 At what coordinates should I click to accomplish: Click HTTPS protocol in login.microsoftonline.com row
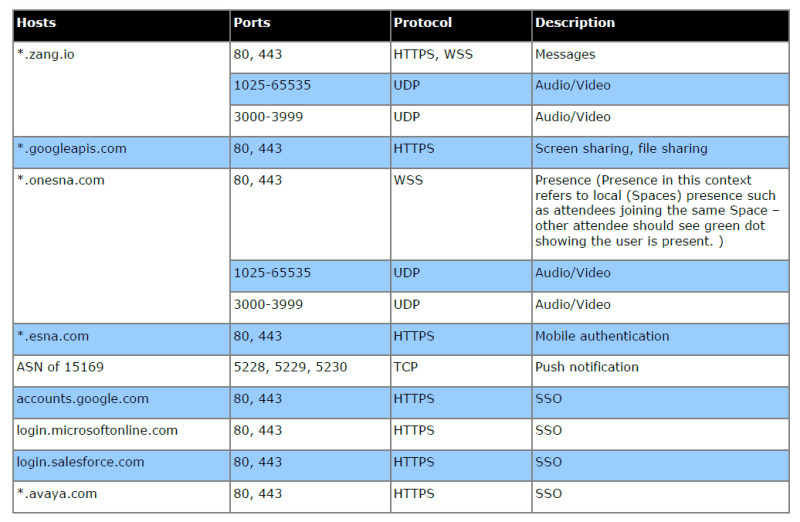[461, 434]
